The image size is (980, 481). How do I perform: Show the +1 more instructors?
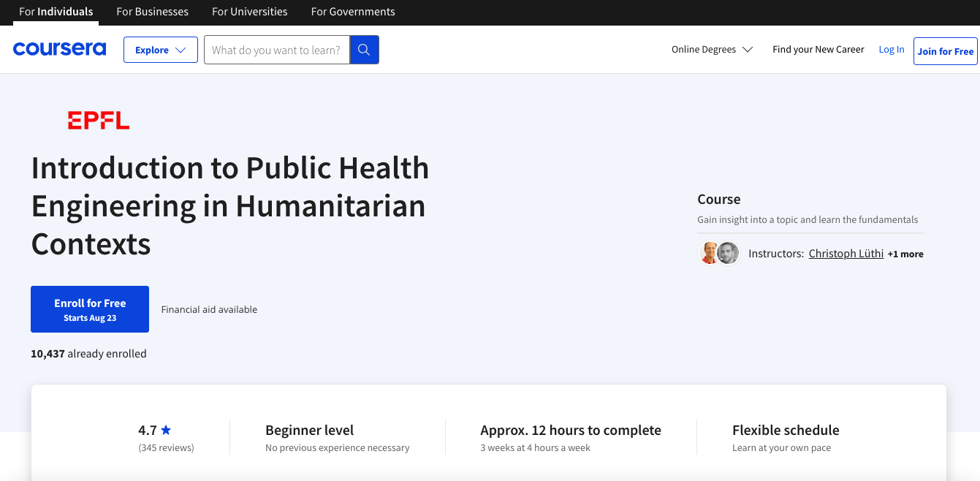(905, 254)
